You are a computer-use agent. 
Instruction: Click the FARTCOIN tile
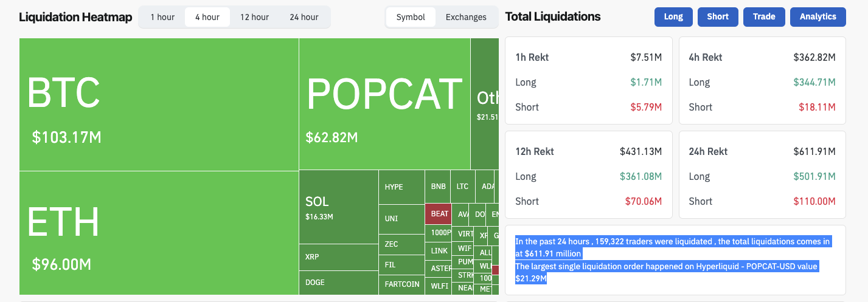pos(401,284)
